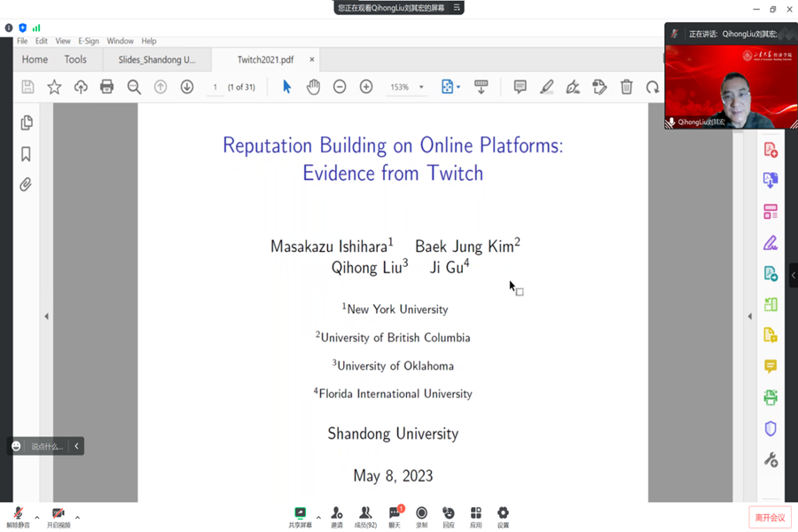The image size is (798, 532).
Task: Open the attachments paperclip panel
Action: (x=27, y=184)
